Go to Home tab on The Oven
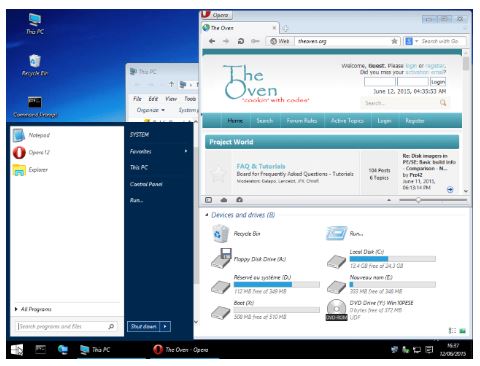 coord(235,120)
